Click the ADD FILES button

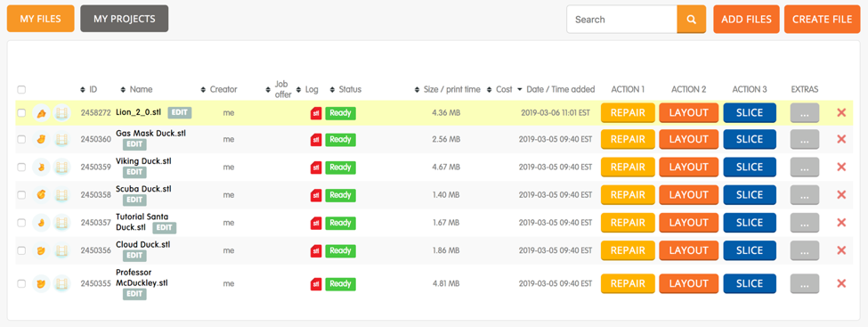click(746, 20)
